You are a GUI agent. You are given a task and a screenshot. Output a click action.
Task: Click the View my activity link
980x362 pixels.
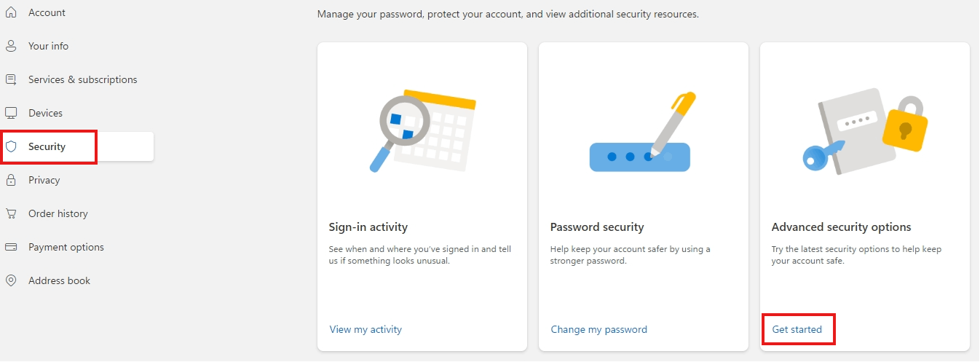pyautogui.click(x=365, y=329)
